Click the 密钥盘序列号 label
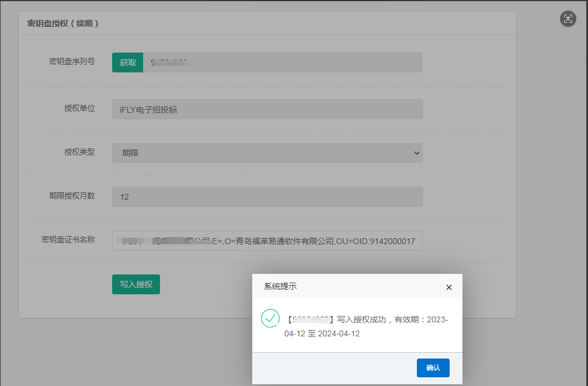 point(72,61)
